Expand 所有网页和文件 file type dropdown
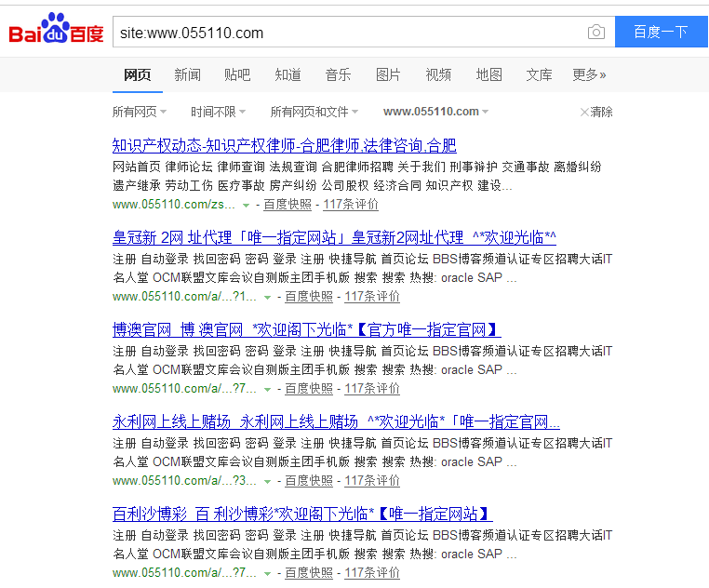Viewport: 709px width, 588px height. point(314,112)
